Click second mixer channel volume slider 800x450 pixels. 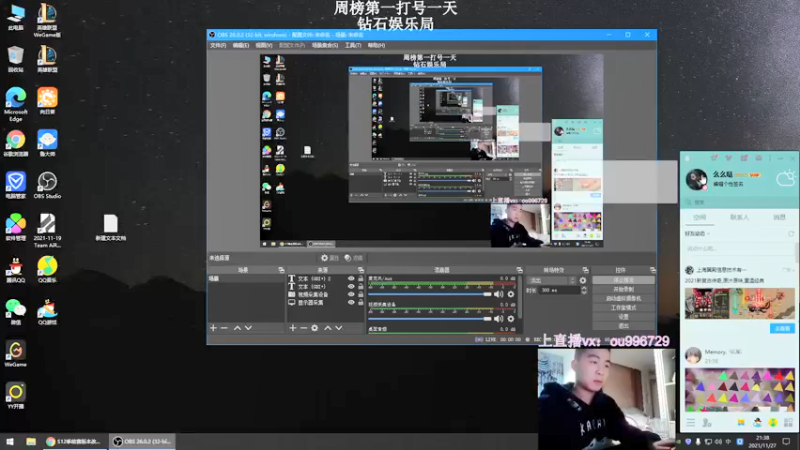click(429, 319)
